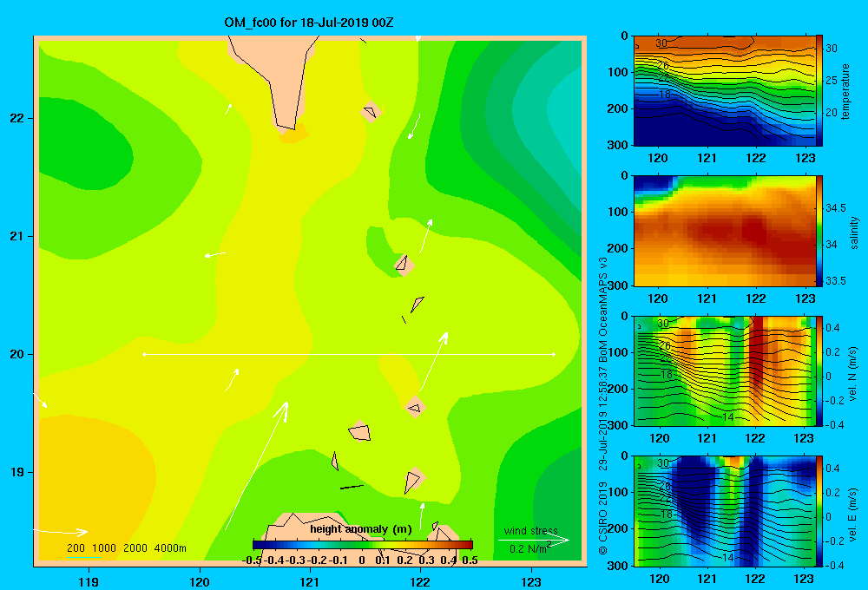Click the 'vel. N (m/s)' axis label
The width and height of the screenshot is (868, 590).
pos(853,374)
